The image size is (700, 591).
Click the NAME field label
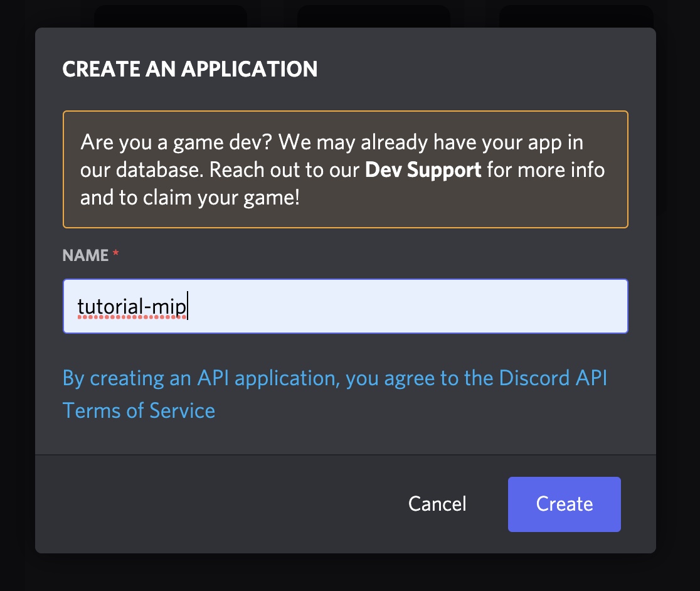pyautogui.click(x=85, y=255)
